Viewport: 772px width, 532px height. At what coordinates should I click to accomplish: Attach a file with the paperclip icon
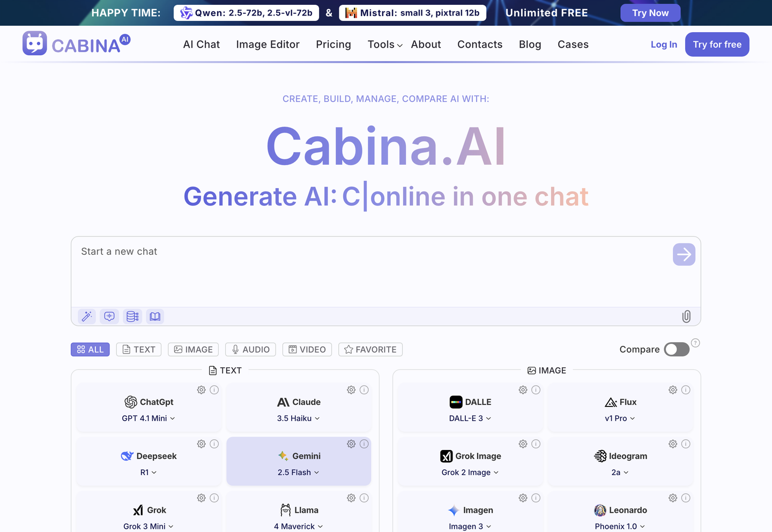[x=686, y=316]
